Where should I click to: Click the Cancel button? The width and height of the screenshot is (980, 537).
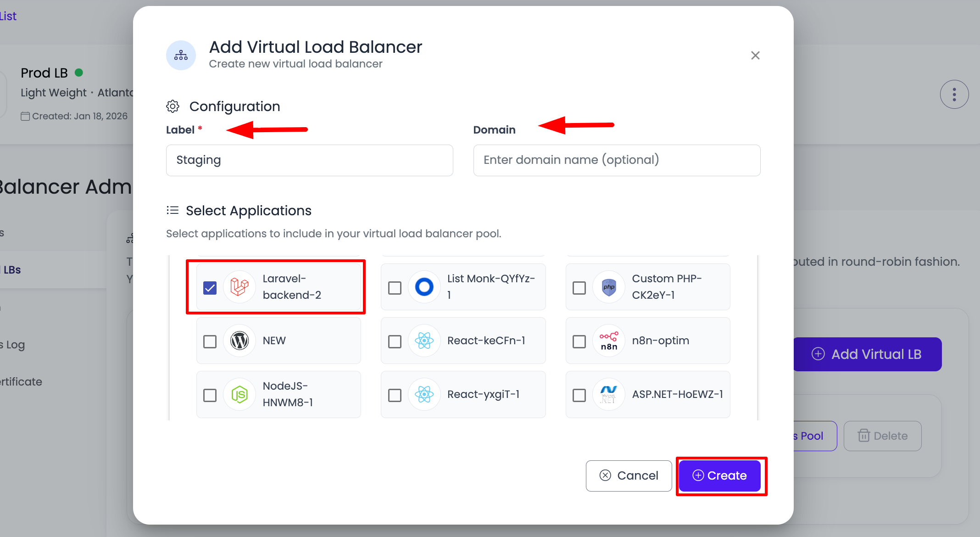pyautogui.click(x=629, y=475)
